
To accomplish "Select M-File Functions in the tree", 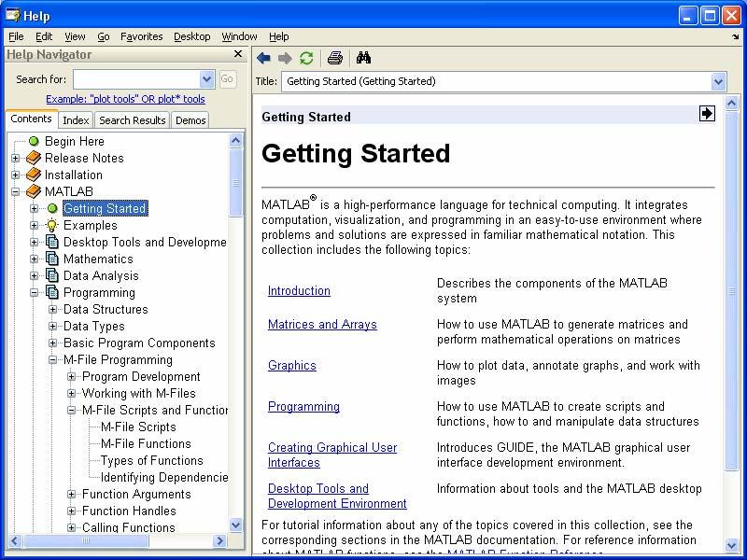I will tap(146, 443).
